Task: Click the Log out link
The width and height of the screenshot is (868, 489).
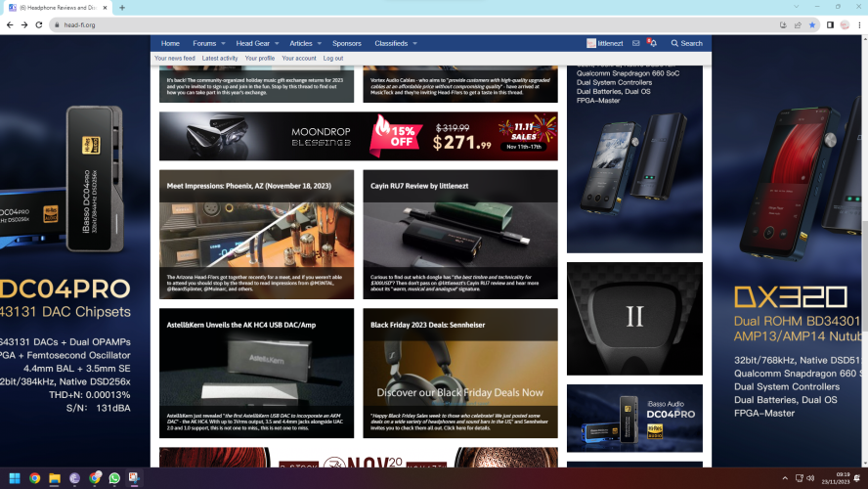Action: coord(333,58)
